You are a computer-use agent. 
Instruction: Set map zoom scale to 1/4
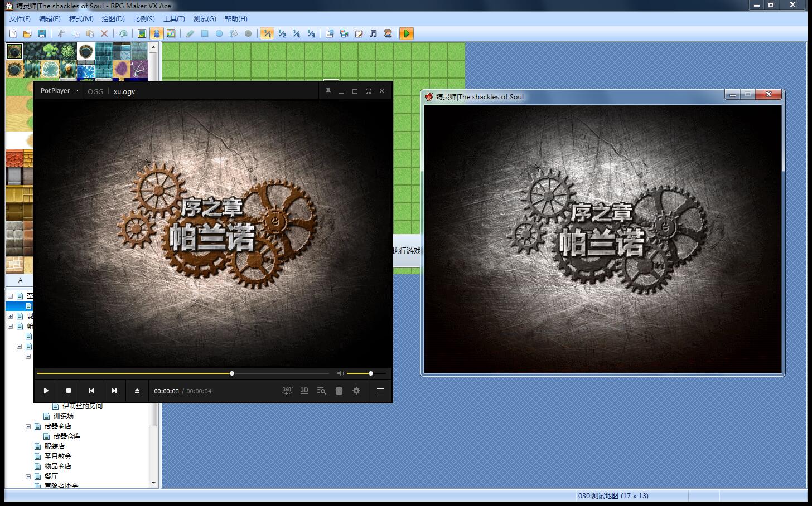click(297, 33)
